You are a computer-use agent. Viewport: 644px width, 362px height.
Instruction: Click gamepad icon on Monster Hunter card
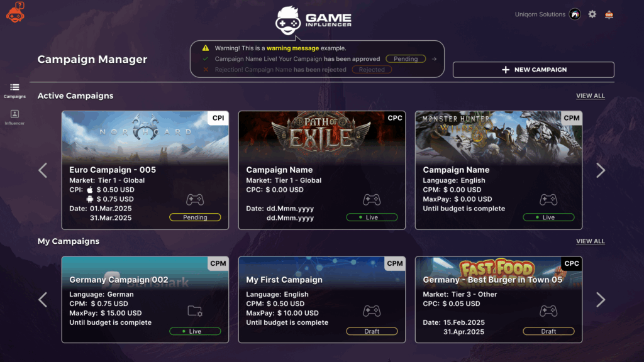[548, 199]
